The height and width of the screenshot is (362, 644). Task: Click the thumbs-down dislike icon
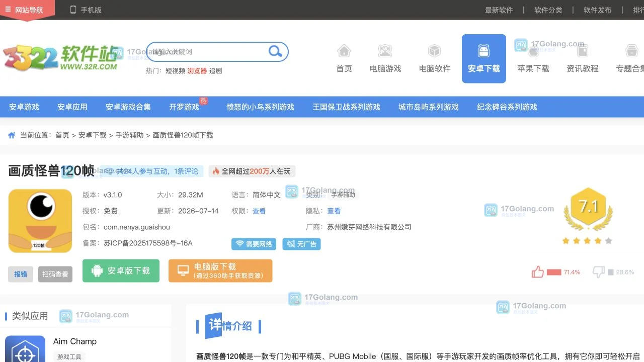pyautogui.click(x=599, y=272)
